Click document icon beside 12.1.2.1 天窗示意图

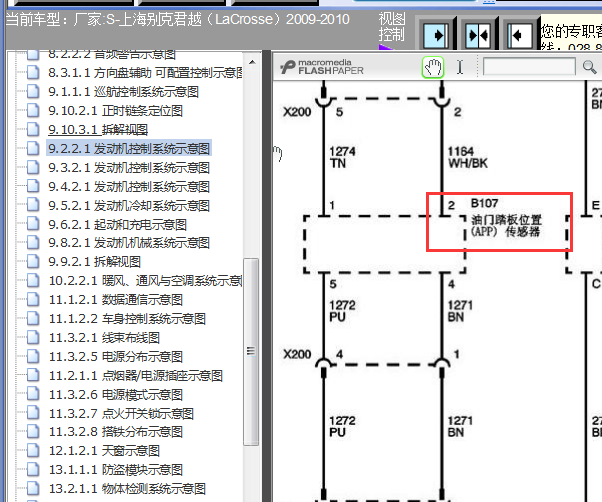point(33,450)
